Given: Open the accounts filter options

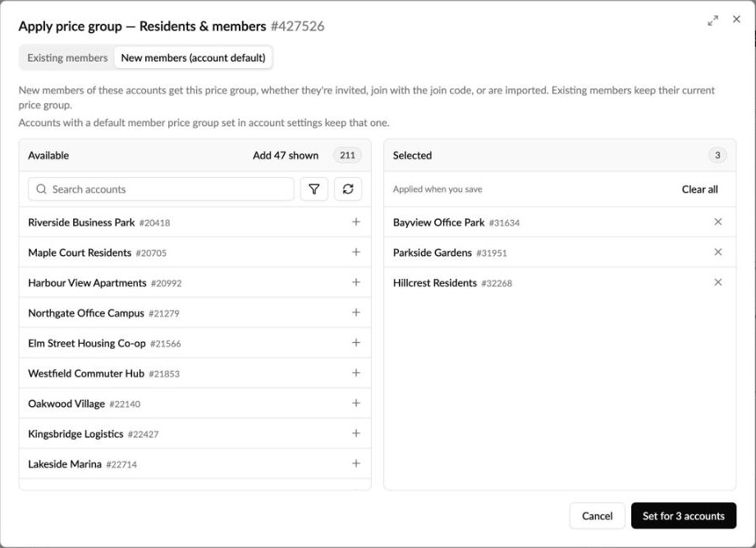Looking at the screenshot, I should pyautogui.click(x=314, y=189).
